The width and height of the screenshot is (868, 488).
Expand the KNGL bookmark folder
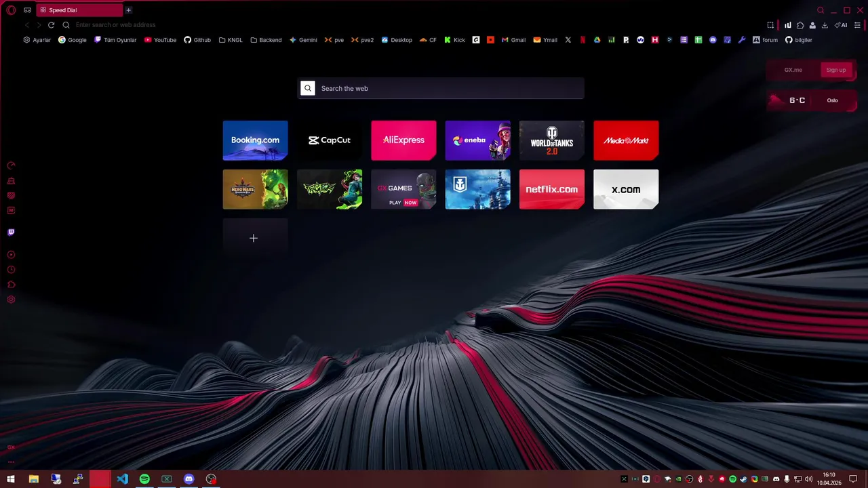231,40
